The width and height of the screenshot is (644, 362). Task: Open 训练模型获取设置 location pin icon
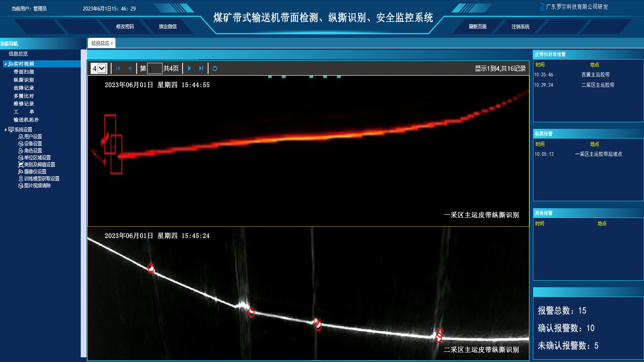click(x=21, y=179)
